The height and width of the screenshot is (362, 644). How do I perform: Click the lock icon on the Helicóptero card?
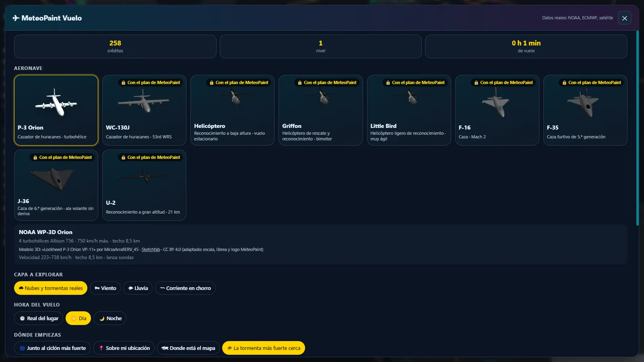(x=212, y=83)
